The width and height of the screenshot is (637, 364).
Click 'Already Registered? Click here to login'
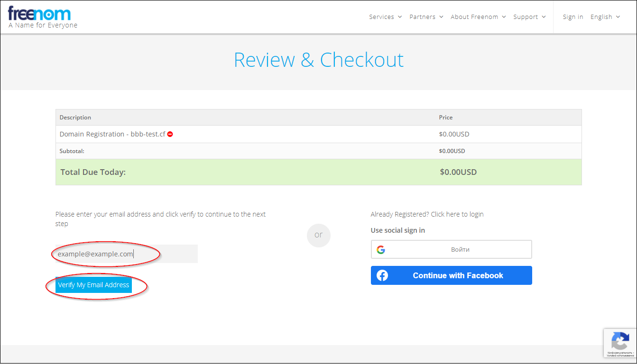(x=427, y=214)
